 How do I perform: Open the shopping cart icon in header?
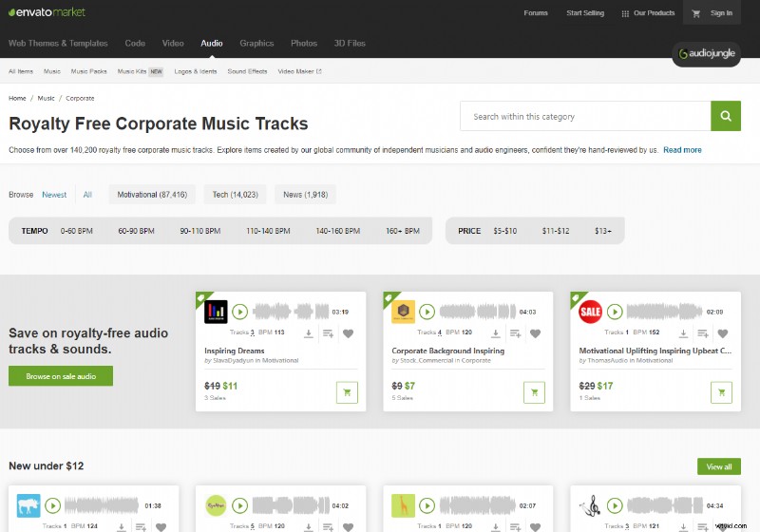(x=696, y=13)
